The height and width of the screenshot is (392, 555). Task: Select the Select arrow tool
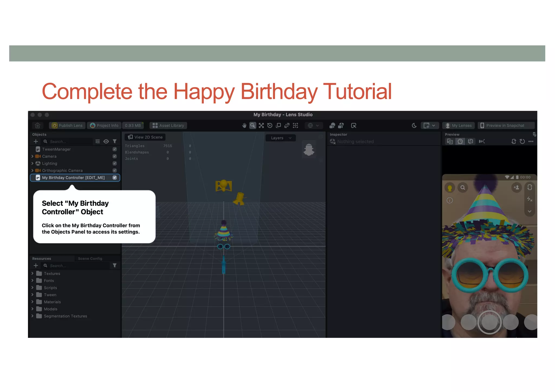[x=253, y=126]
